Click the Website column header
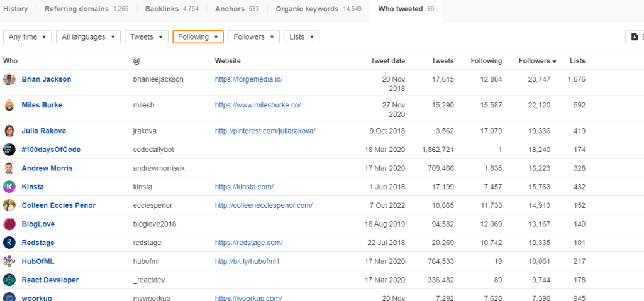The height and width of the screenshot is (301, 644). pos(228,61)
